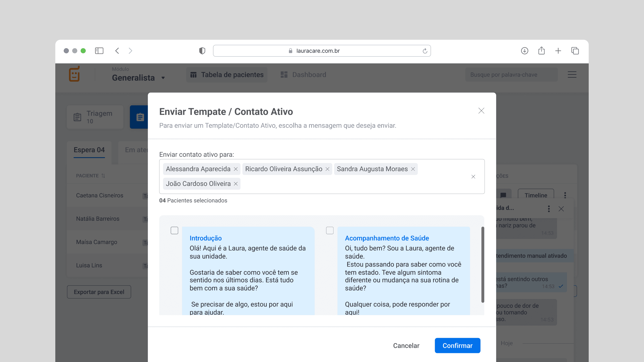Open the Dashboard tab
Viewport: 644px width, 362px height.
click(x=303, y=75)
